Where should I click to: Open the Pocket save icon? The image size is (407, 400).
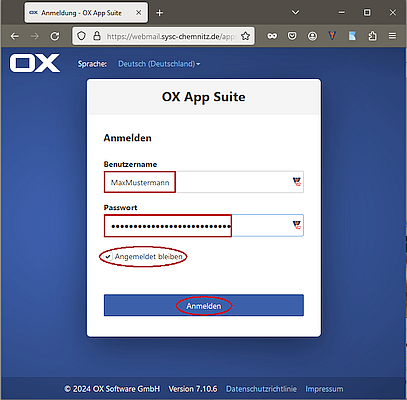coord(292,36)
